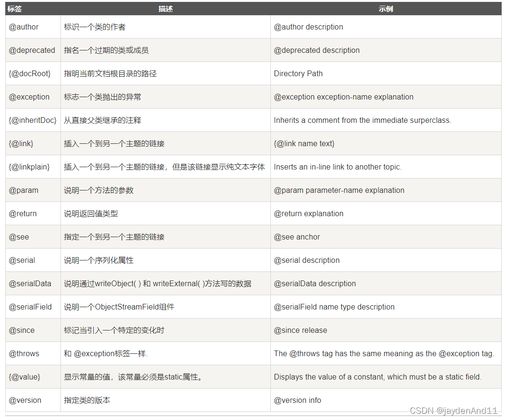Viewport: 505px width, 420px height.
Task: Click the @throws example sentence
Action: [x=384, y=354]
